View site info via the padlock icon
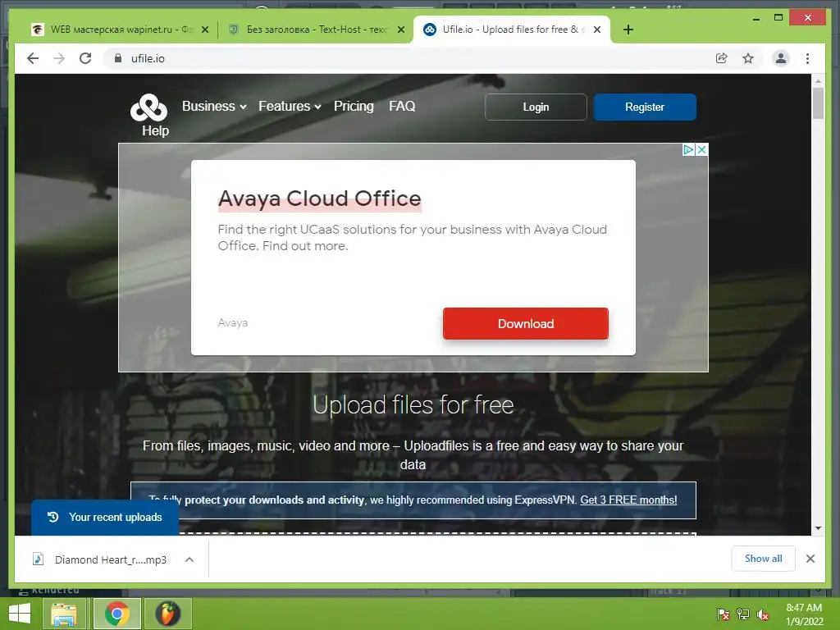The image size is (840, 630). (118, 58)
